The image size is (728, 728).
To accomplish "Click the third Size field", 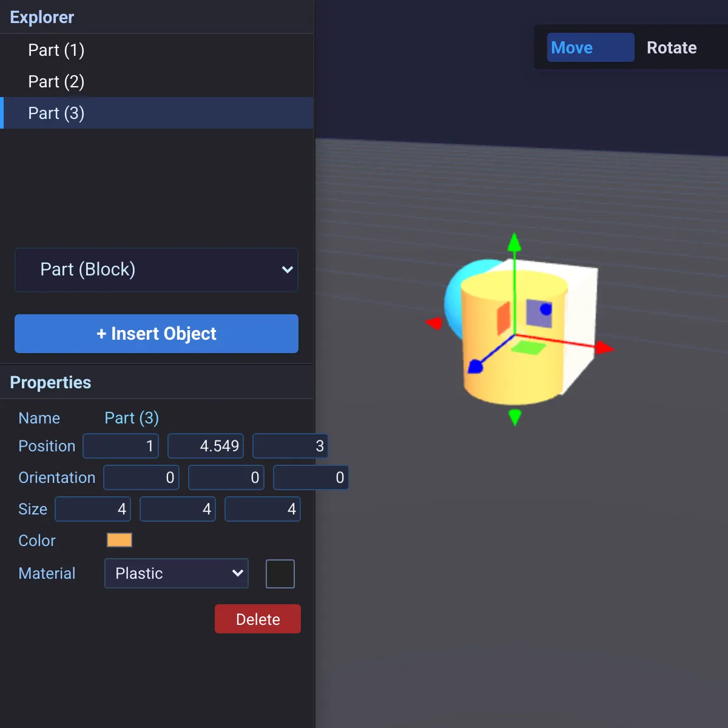I will click(x=263, y=509).
